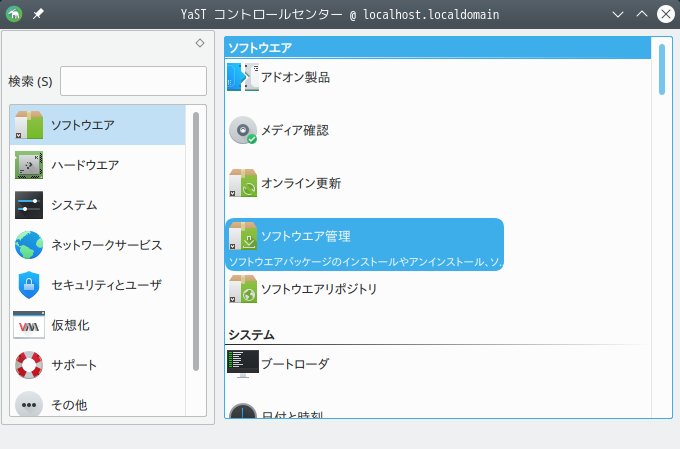The image size is (680, 449).
Task: Click the 仮想化 VM icon
Action: [x=29, y=325]
